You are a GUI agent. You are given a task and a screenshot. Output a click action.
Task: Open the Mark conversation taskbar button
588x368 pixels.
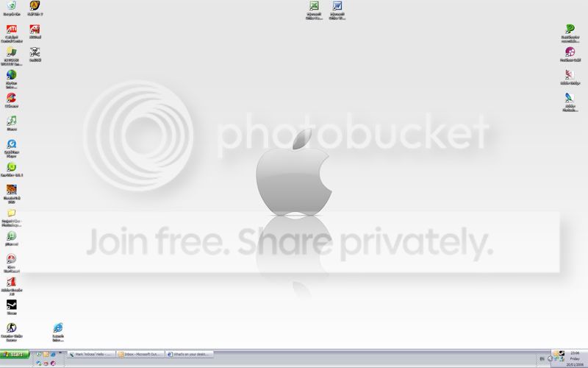(90, 354)
